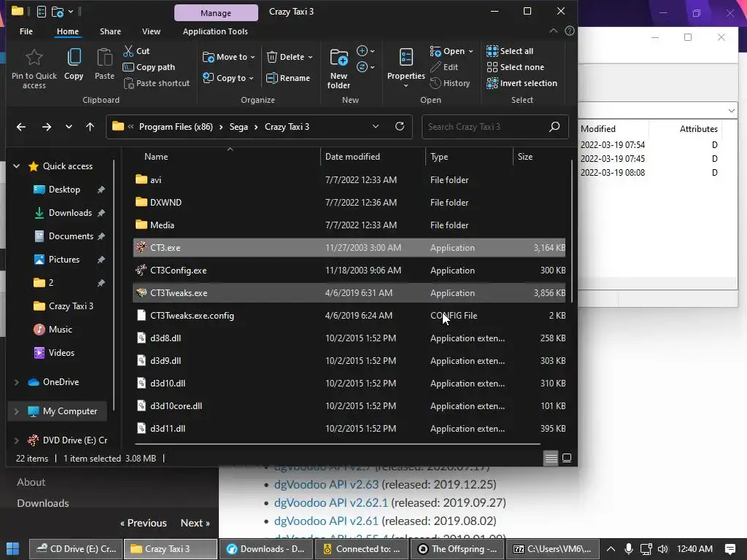
Task: Expand the Open button dropdown arrow
Action: click(471, 52)
